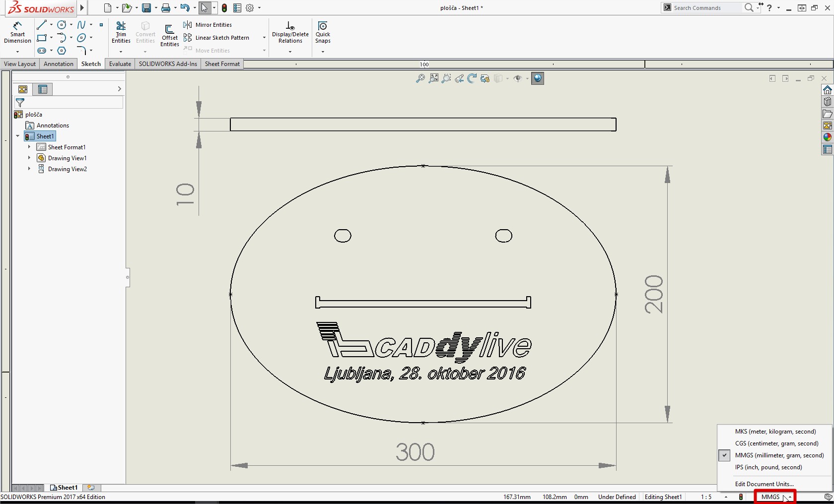This screenshot has height=504, width=834.
Task: Open Display/Delete Relations
Action: tap(290, 33)
